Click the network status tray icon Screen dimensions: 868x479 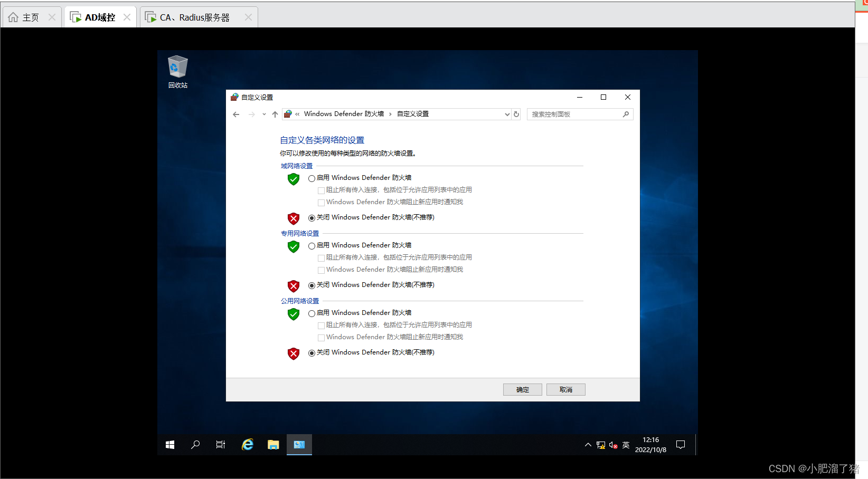(x=601, y=445)
